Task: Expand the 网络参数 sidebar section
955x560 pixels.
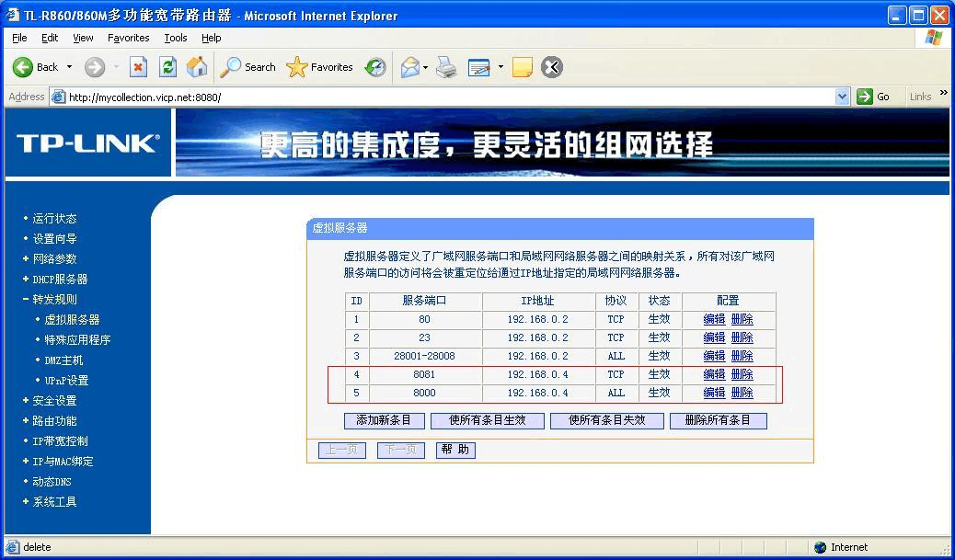Action: pyautogui.click(x=54, y=259)
